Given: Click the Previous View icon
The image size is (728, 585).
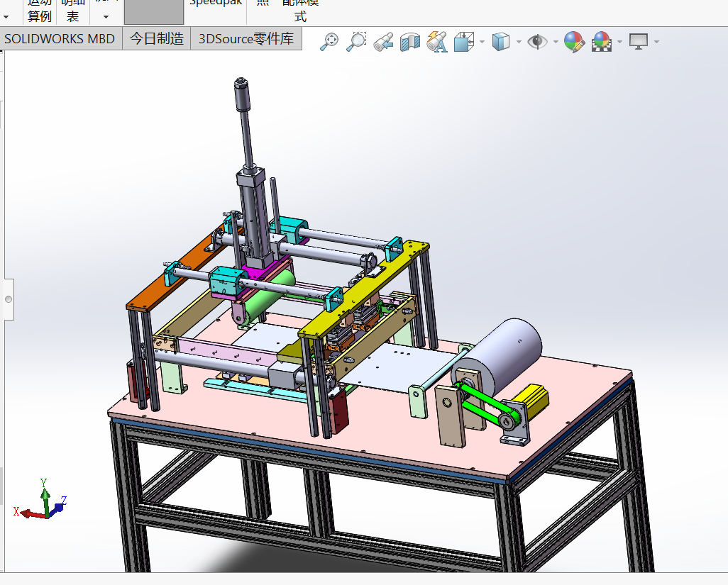Looking at the screenshot, I should click(383, 42).
